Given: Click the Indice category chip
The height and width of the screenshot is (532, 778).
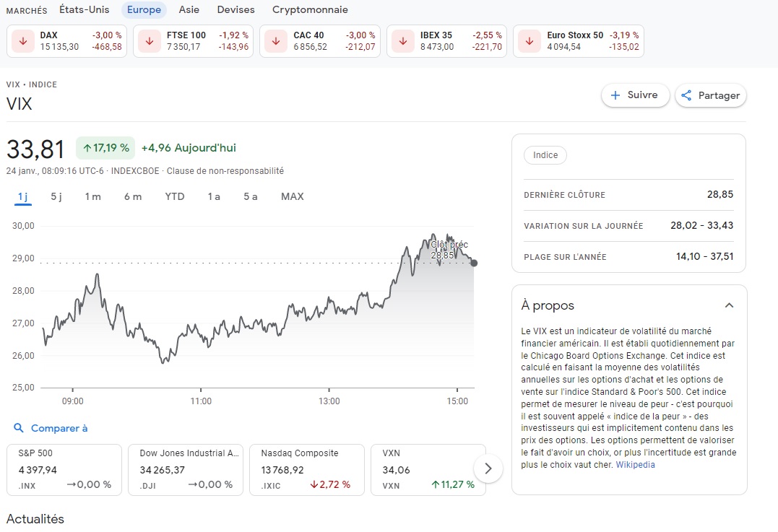Looking at the screenshot, I should [545, 155].
